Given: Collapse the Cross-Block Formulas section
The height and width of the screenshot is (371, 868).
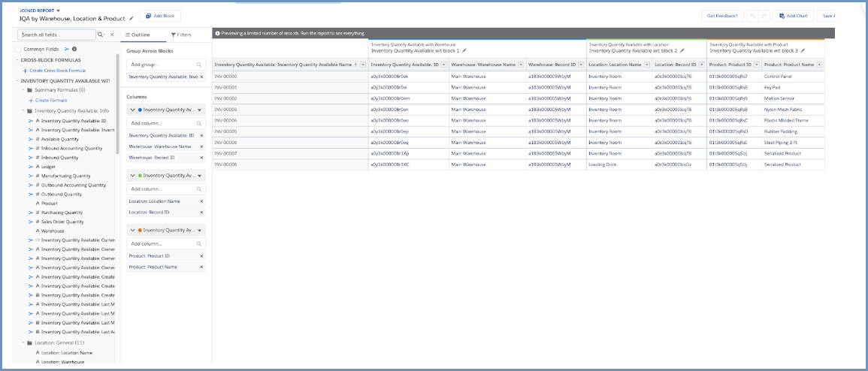Looking at the screenshot, I should pos(17,60).
